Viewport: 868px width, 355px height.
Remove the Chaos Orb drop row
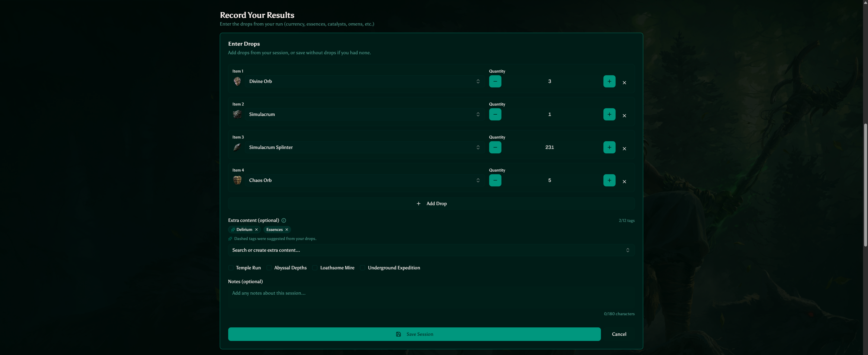pyautogui.click(x=624, y=182)
